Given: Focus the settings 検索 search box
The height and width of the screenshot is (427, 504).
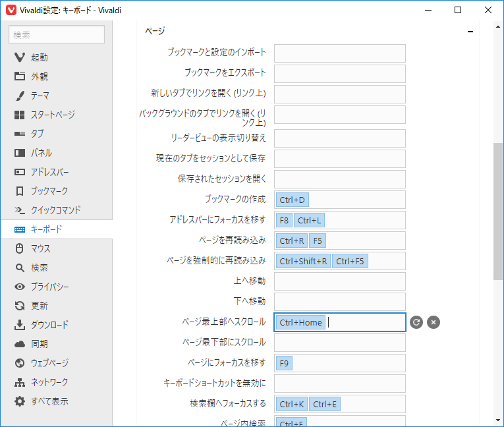Looking at the screenshot, I should coord(57,34).
